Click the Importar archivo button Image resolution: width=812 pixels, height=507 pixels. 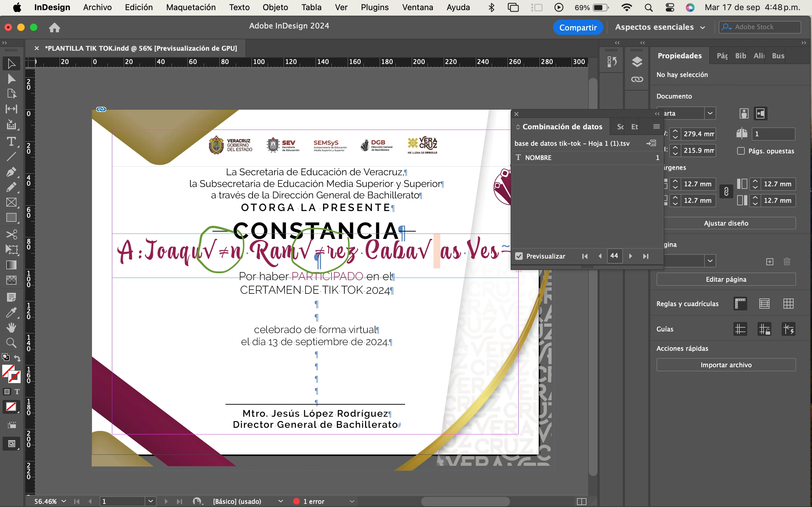click(726, 365)
